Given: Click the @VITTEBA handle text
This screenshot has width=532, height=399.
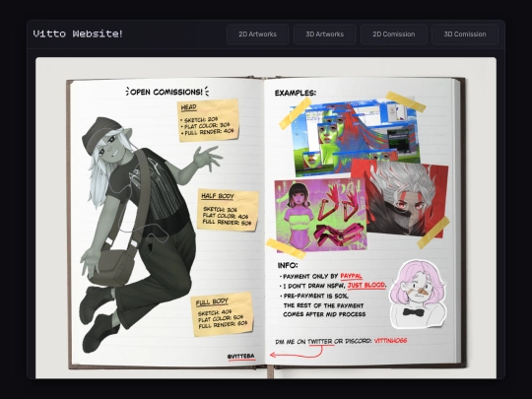Looking at the screenshot, I should (x=241, y=356).
